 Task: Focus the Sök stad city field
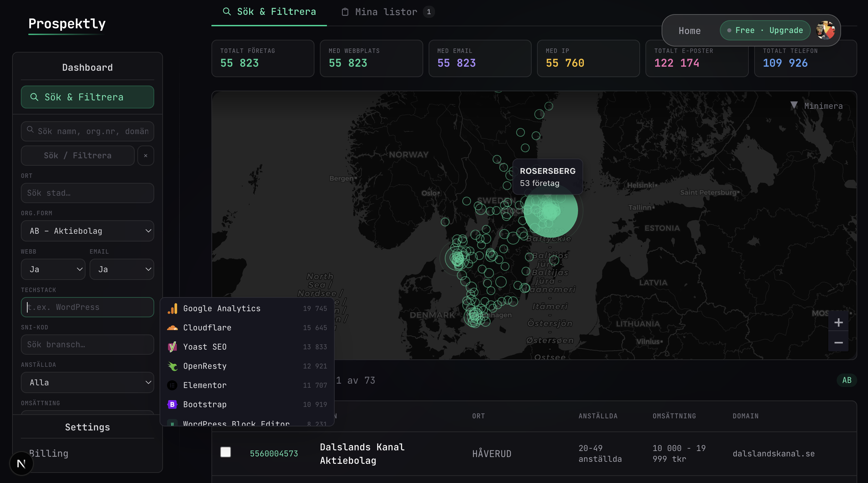(x=87, y=193)
